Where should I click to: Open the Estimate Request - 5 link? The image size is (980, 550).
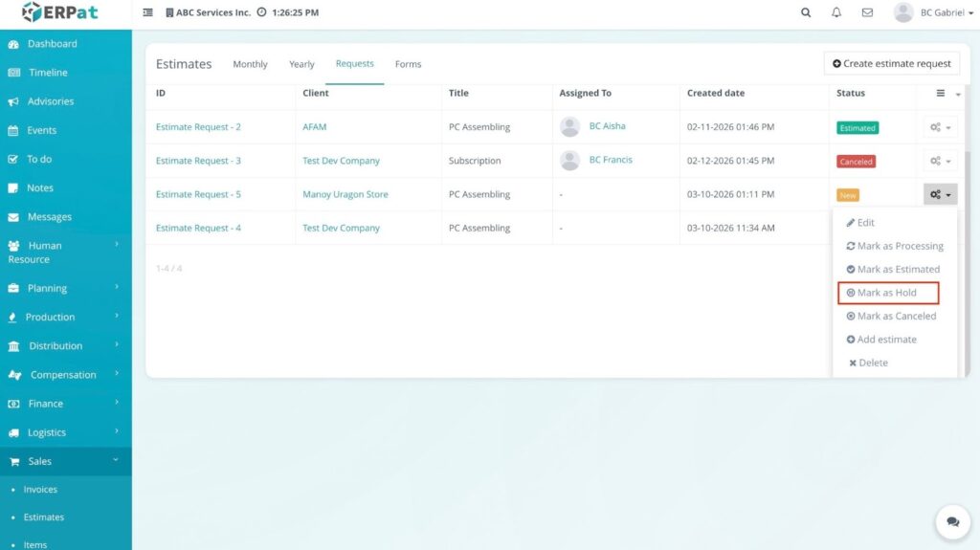pos(198,194)
